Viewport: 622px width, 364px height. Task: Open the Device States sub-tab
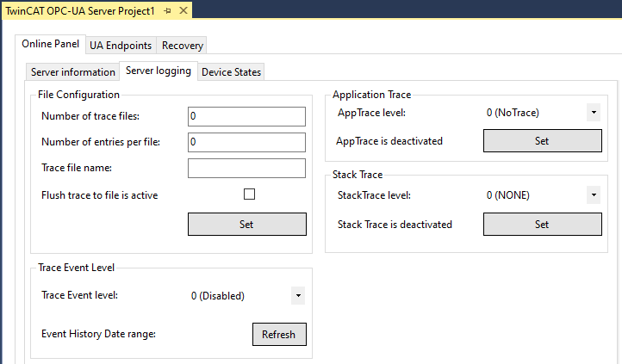point(231,72)
